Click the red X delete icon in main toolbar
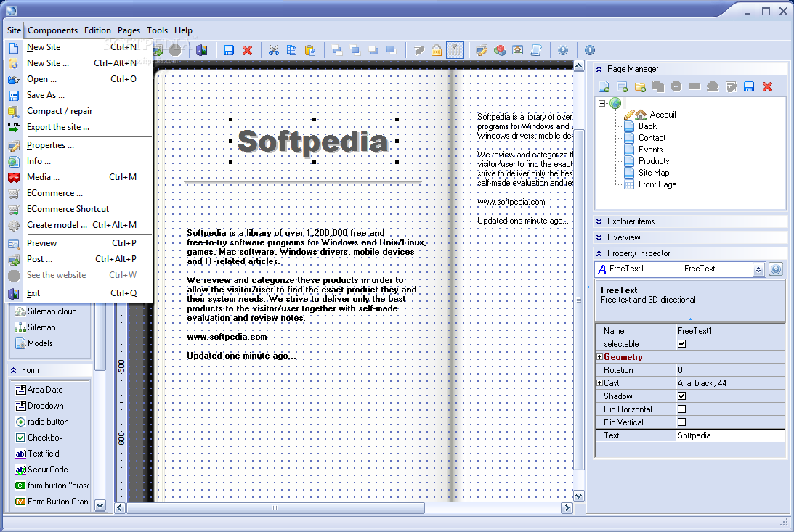The height and width of the screenshot is (532, 794). click(247, 50)
